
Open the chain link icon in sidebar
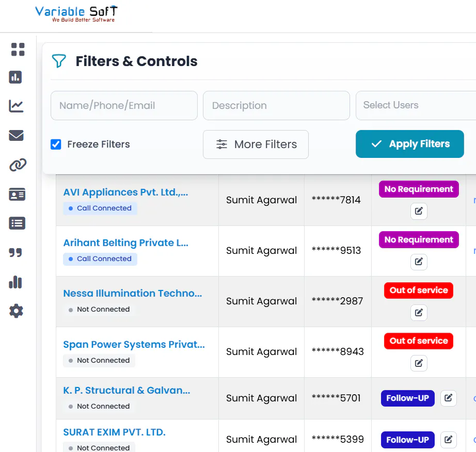tap(18, 165)
